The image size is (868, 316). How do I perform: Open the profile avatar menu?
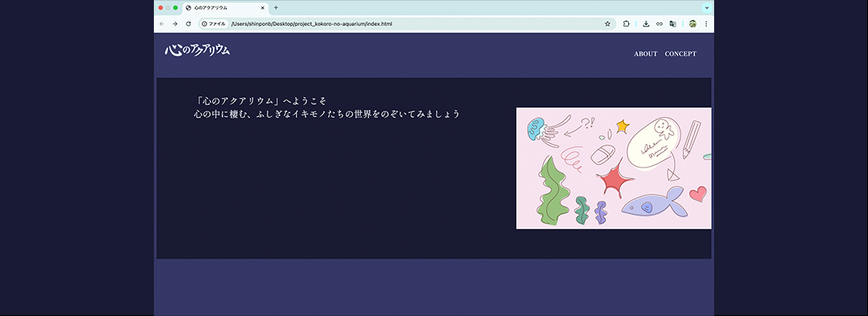693,24
